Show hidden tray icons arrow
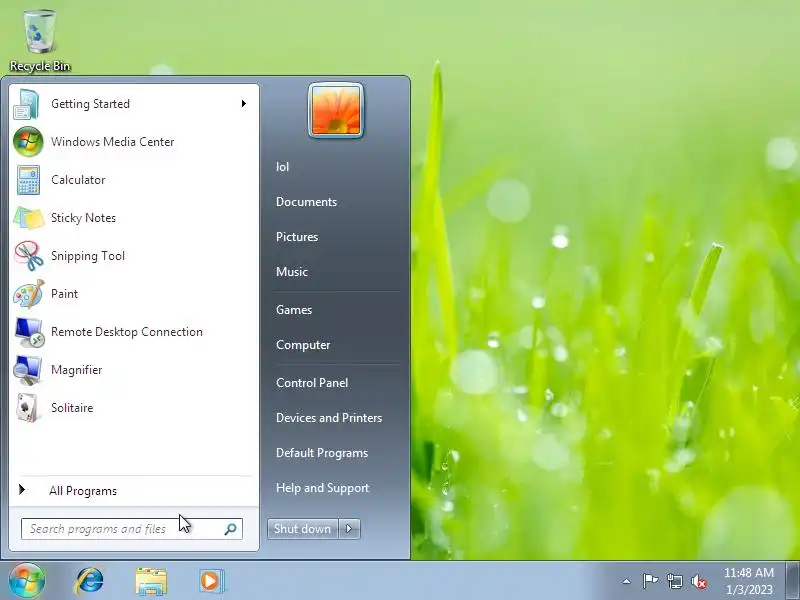 [x=627, y=581]
